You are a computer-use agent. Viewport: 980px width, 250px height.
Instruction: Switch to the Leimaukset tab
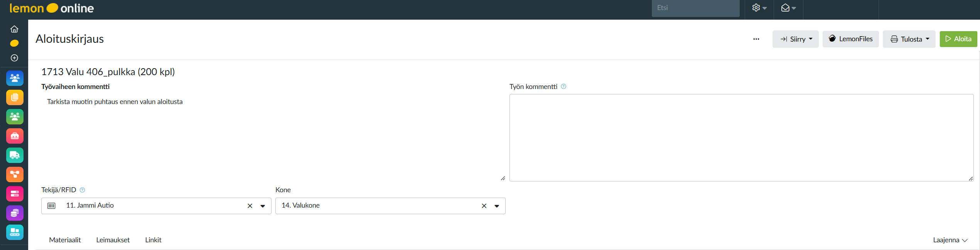(113, 240)
